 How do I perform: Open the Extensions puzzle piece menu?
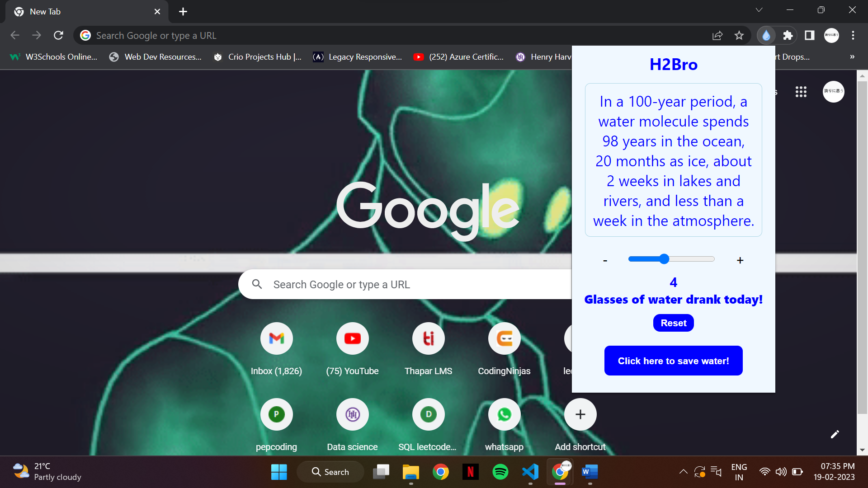tap(788, 35)
